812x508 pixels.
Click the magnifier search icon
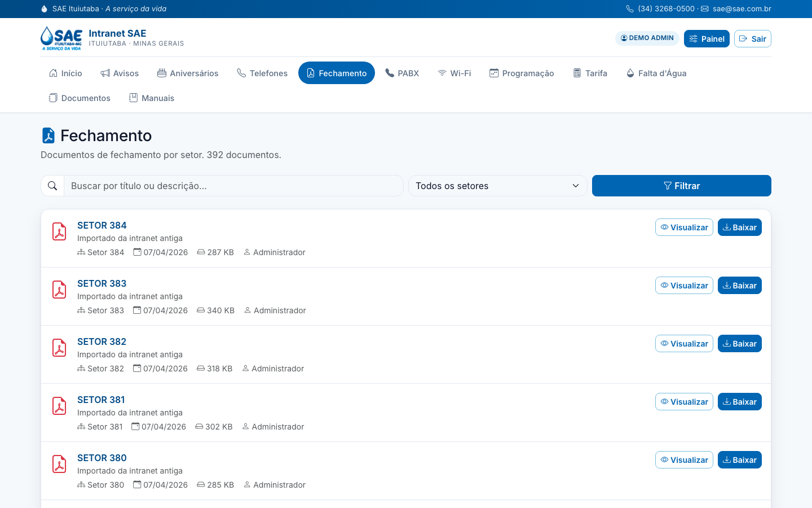(52, 186)
